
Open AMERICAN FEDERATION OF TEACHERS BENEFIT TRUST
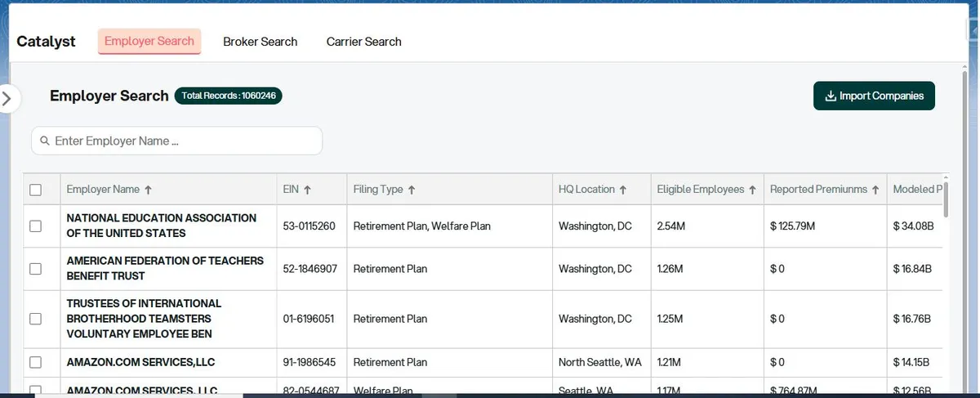[165, 268]
